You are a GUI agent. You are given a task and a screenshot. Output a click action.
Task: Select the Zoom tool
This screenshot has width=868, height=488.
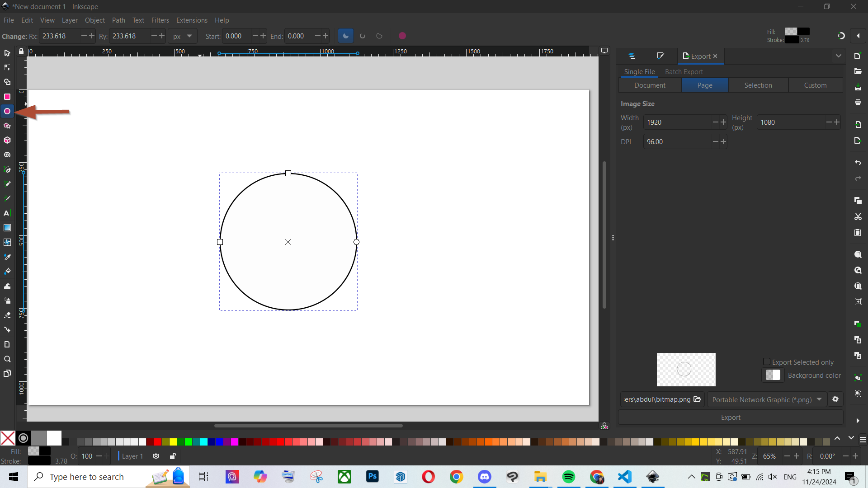tap(7, 359)
